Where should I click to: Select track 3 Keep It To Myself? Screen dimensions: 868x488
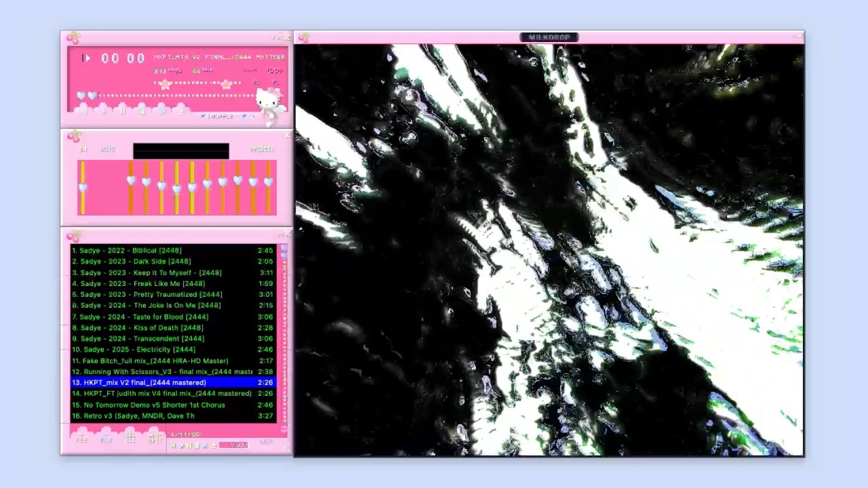click(x=173, y=272)
